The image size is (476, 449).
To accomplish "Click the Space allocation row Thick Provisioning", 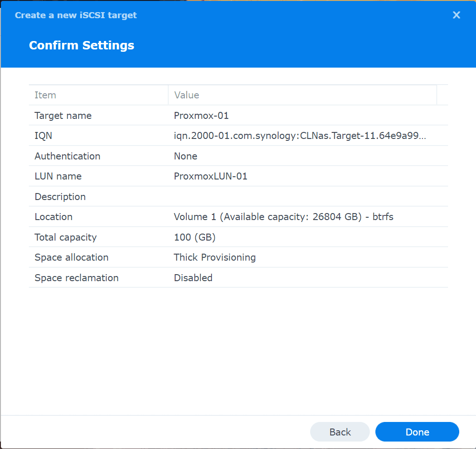I will click(215, 257).
